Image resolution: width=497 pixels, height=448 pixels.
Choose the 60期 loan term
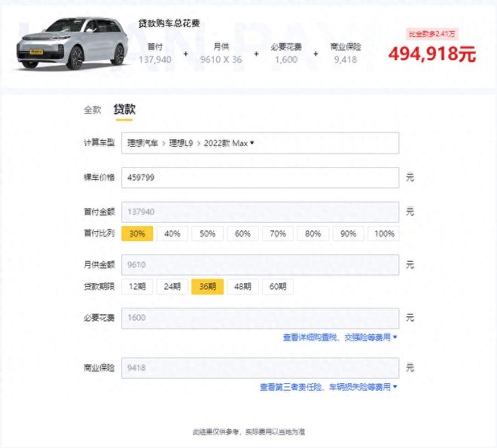[278, 286]
